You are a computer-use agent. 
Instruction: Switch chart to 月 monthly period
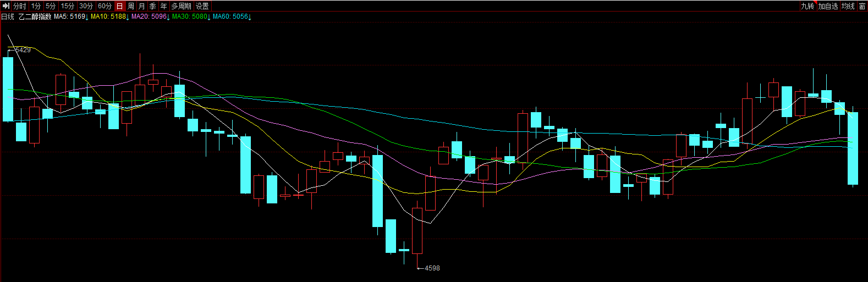[142, 6]
